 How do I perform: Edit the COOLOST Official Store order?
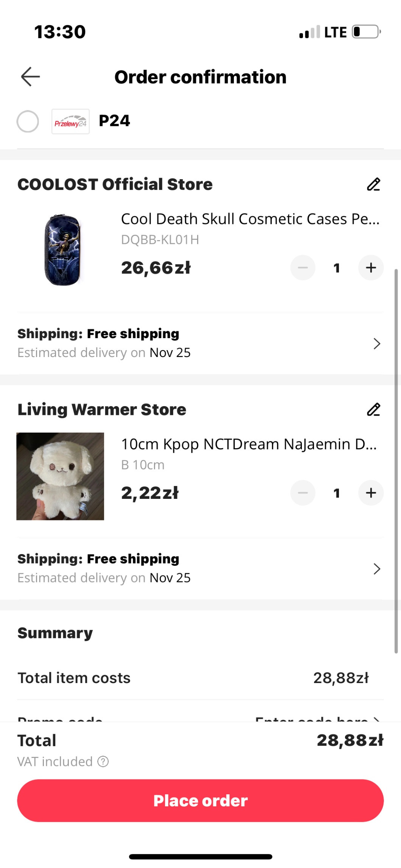tap(373, 185)
